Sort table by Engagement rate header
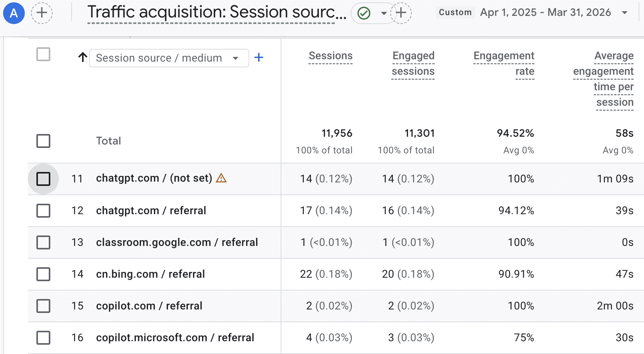 [x=504, y=64]
